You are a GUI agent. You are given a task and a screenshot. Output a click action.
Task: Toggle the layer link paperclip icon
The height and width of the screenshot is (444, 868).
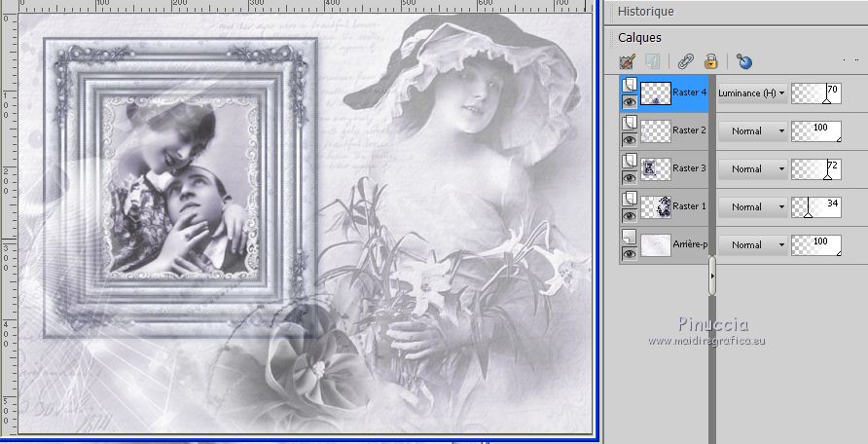pyautogui.click(x=686, y=61)
